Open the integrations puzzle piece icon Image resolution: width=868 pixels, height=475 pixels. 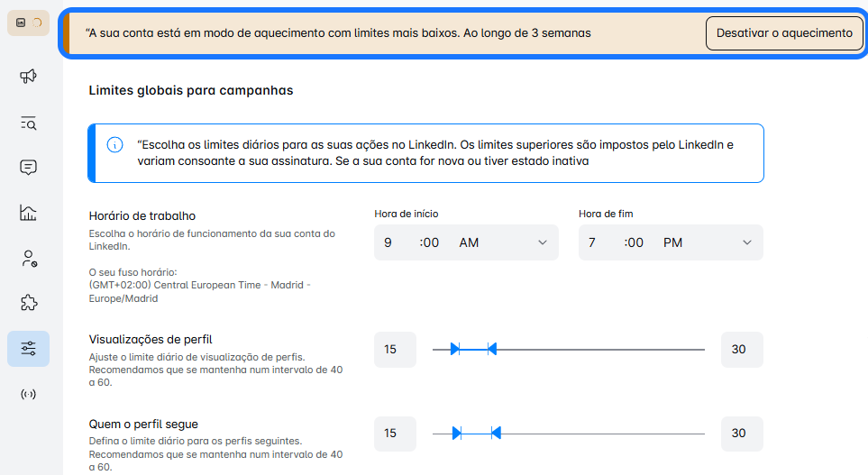pos(28,304)
